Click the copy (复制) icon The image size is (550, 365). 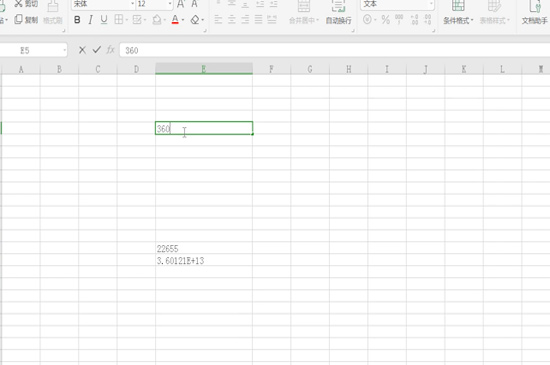pyautogui.click(x=19, y=20)
